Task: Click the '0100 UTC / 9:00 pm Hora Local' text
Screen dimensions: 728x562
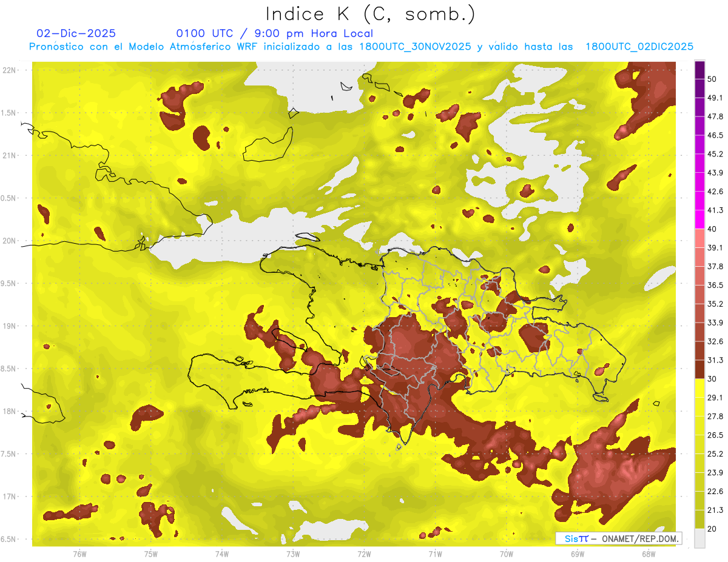Action: (x=275, y=33)
